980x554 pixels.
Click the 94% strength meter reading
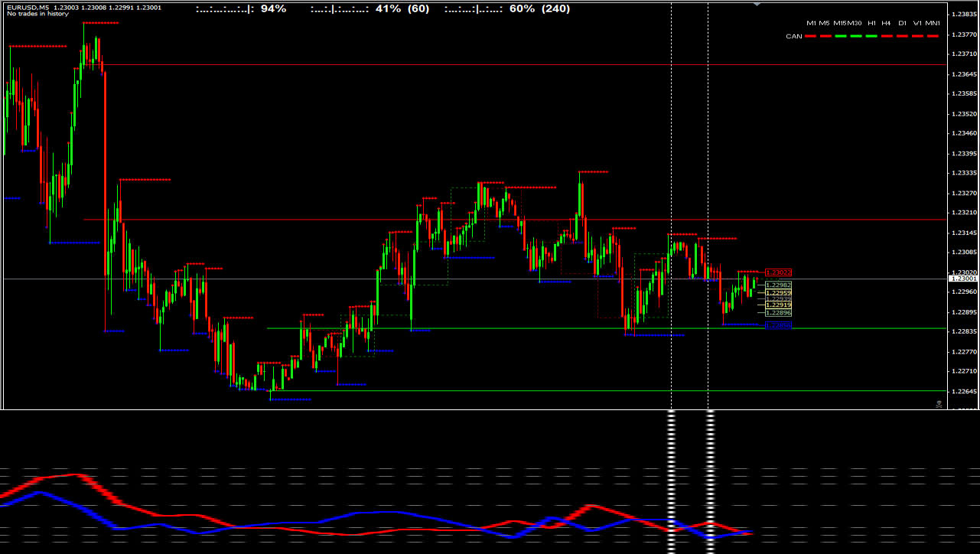pyautogui.click(x=273, y=8)
